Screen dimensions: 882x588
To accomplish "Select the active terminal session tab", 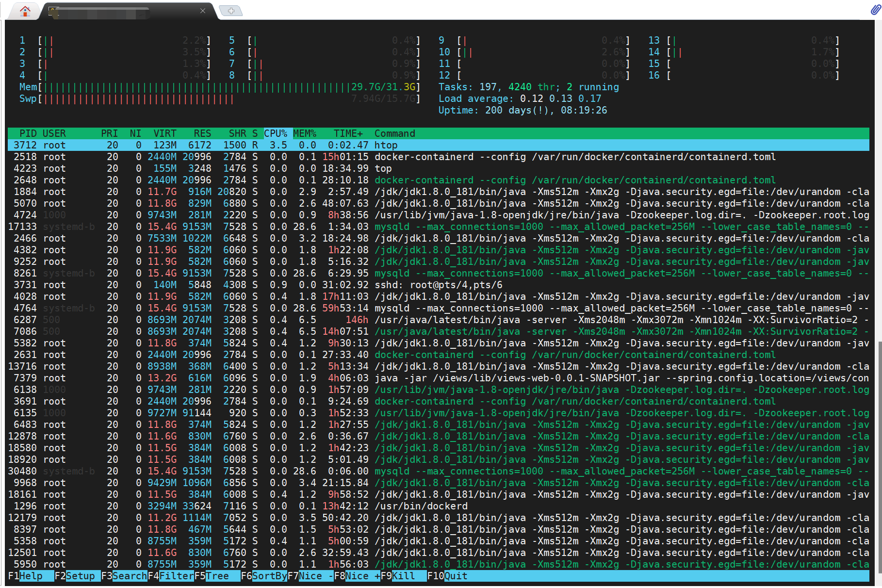I will [129, 11].
